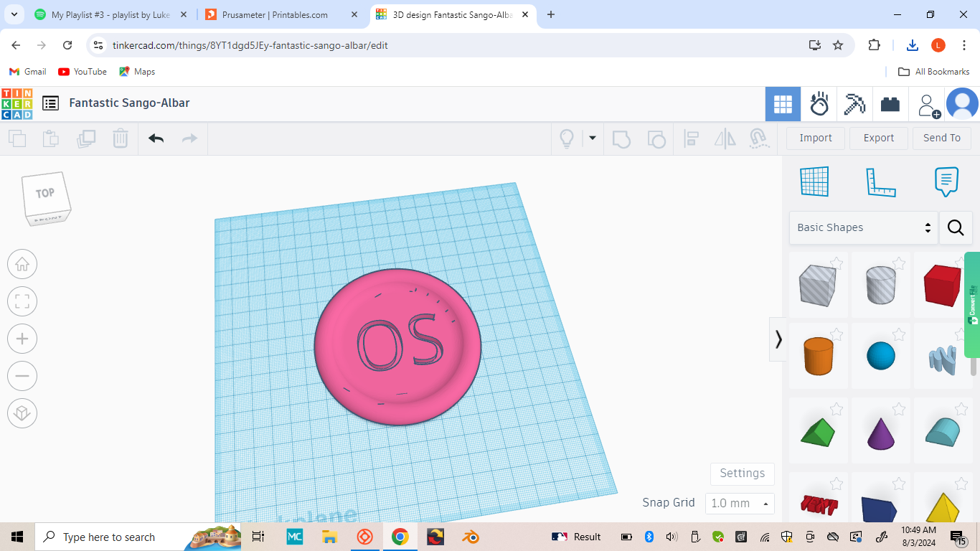Screen dimensions: 980x551
Task: Click the Paste tool icon
Action: click(x=51, y=138)
